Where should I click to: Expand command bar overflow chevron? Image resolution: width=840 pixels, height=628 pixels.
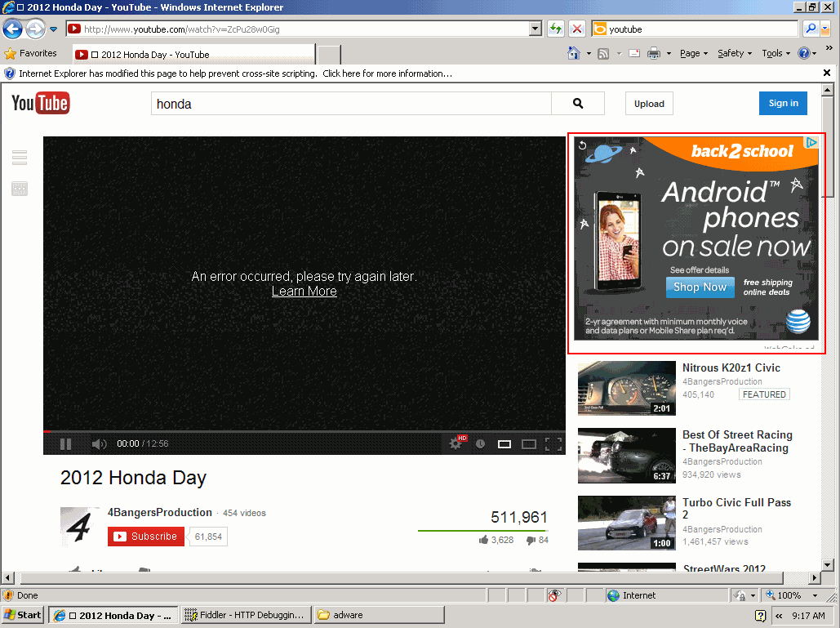[x=829, y=48]
